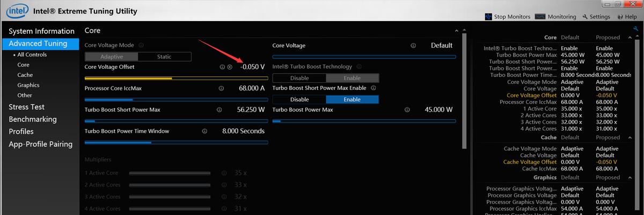This screenshot has height=215, width=644.
Task: Open Settings via the wrench icon
Action: pos(584,17)
